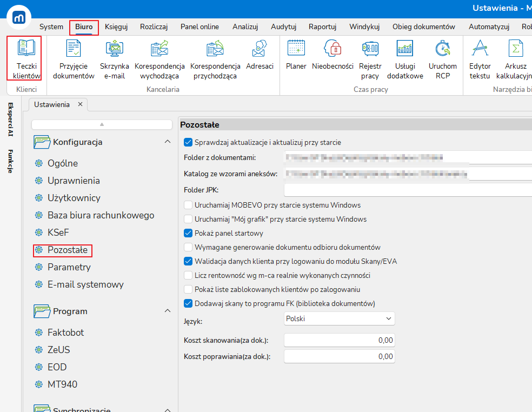This screenshot has width=532, height=412.
Task: Open Korespondencja przychodząca
Action: pos(215,59)
